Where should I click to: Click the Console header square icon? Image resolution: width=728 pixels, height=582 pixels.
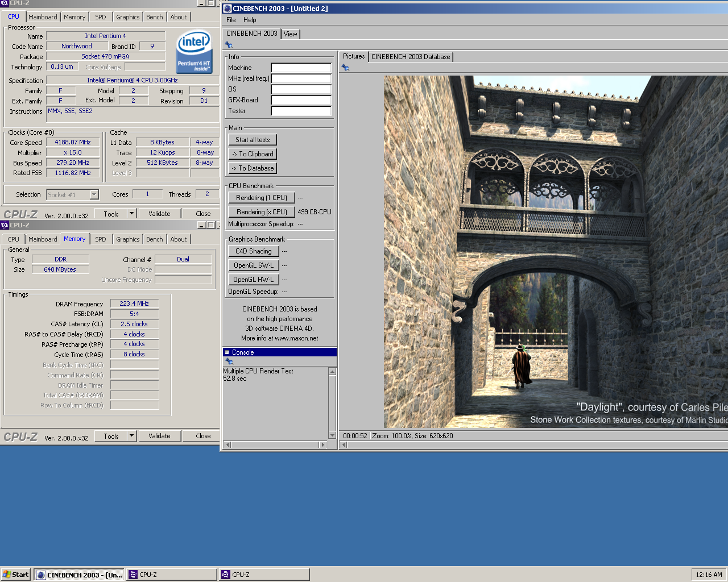coord(226,352)
